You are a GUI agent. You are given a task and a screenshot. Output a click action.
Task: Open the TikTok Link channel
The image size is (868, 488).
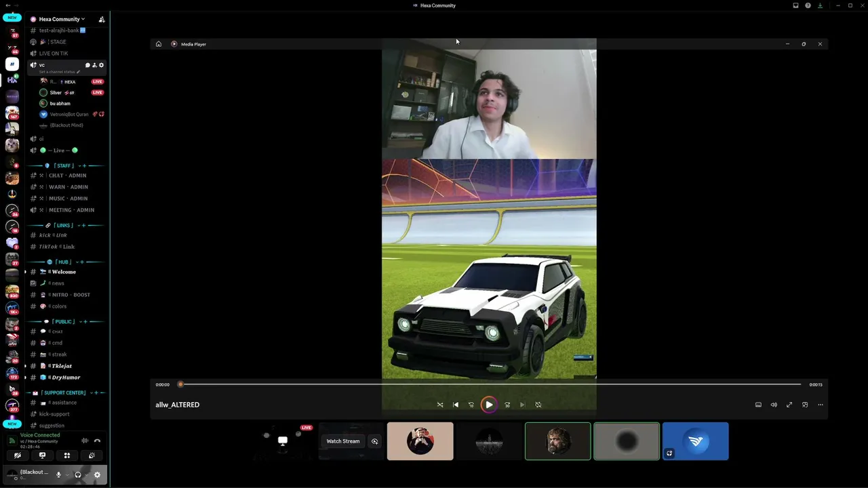[x=67, y=247]
